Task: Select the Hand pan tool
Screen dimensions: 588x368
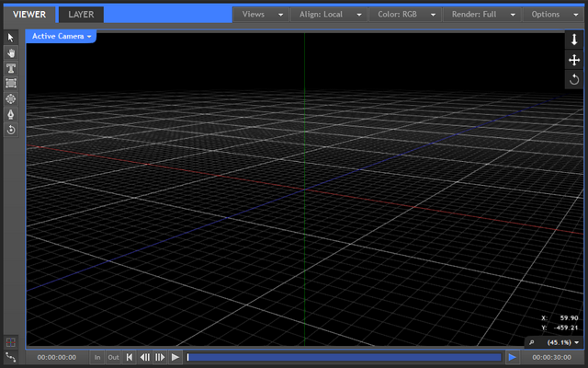Action: click(x=11, y=53)
